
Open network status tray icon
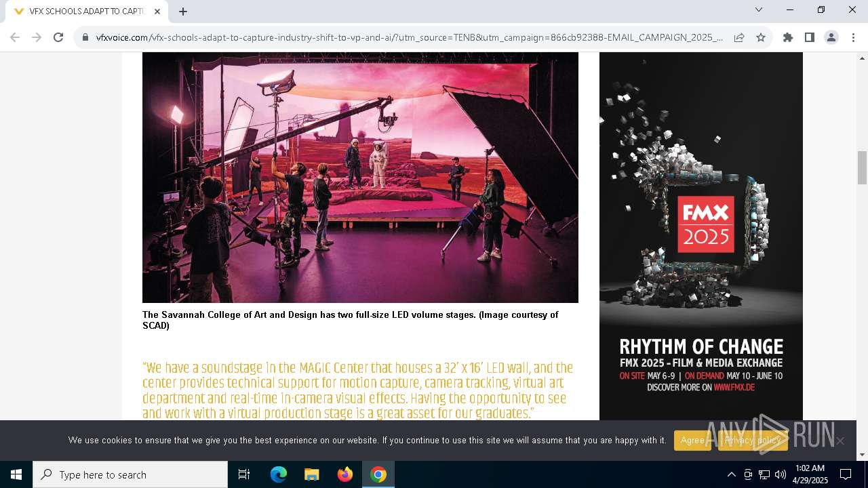coord(764,474)
